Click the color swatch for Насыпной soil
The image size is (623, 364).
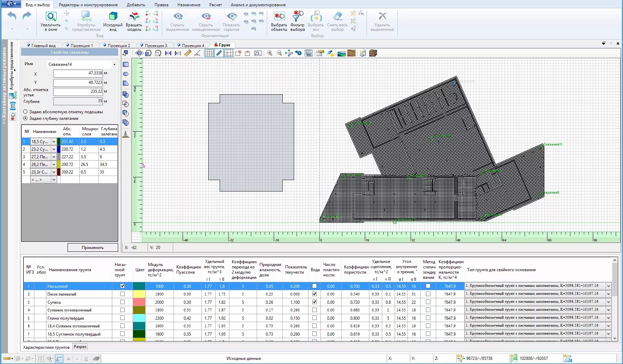[x=139, y=286]
